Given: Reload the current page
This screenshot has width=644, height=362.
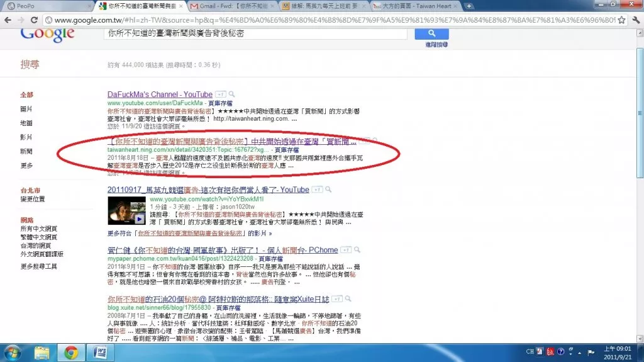Looking at the screenshot, I should coord(35,20).
